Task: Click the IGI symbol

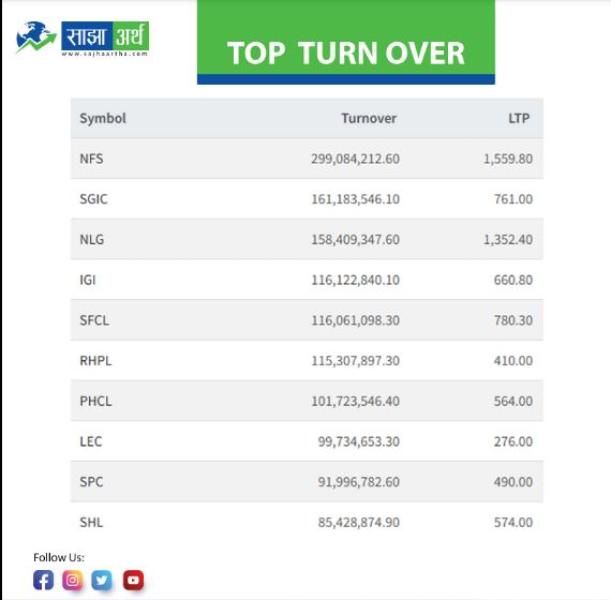Action: click(88, 280)
